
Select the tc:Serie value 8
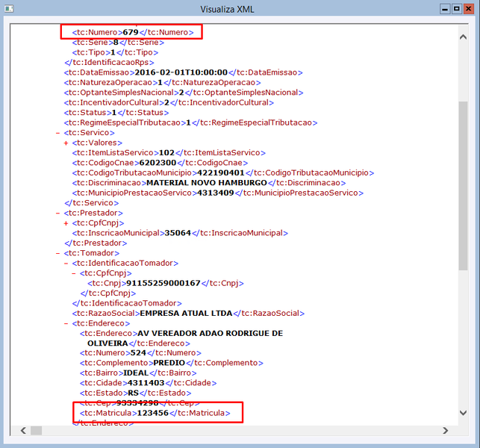click(116, 43)
